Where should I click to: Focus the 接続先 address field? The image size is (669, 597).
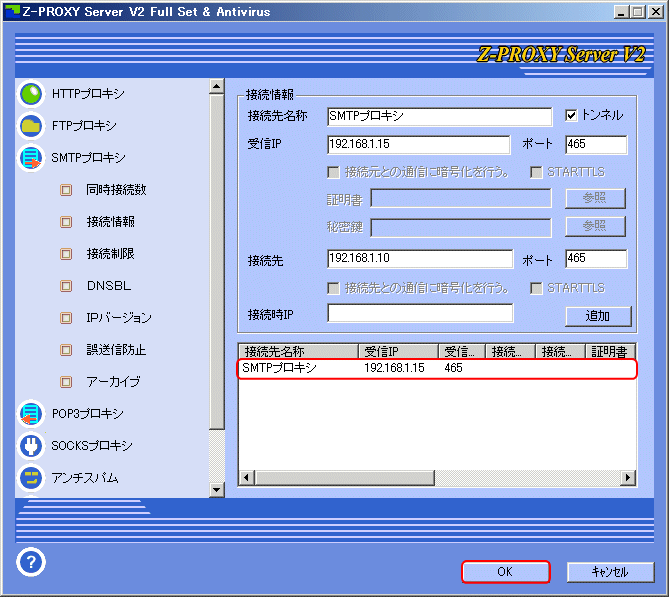pos(420,259)
